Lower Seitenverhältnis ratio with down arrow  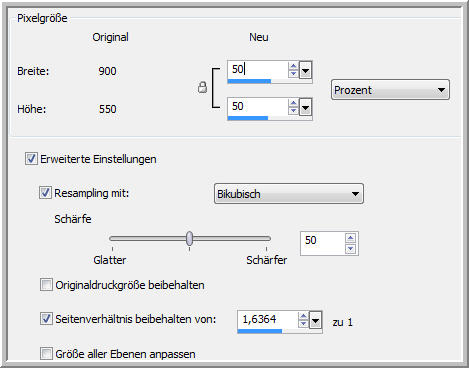tap(303, 324)
